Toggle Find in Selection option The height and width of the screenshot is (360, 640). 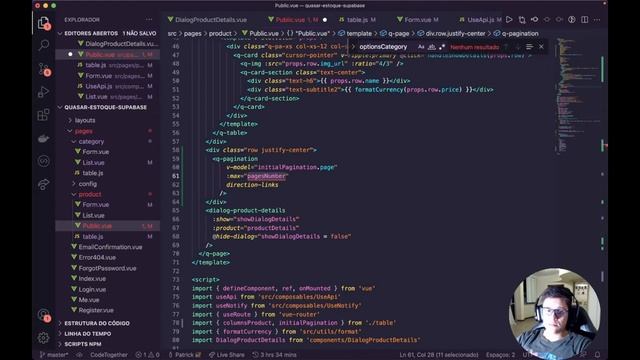click(529, 47)
